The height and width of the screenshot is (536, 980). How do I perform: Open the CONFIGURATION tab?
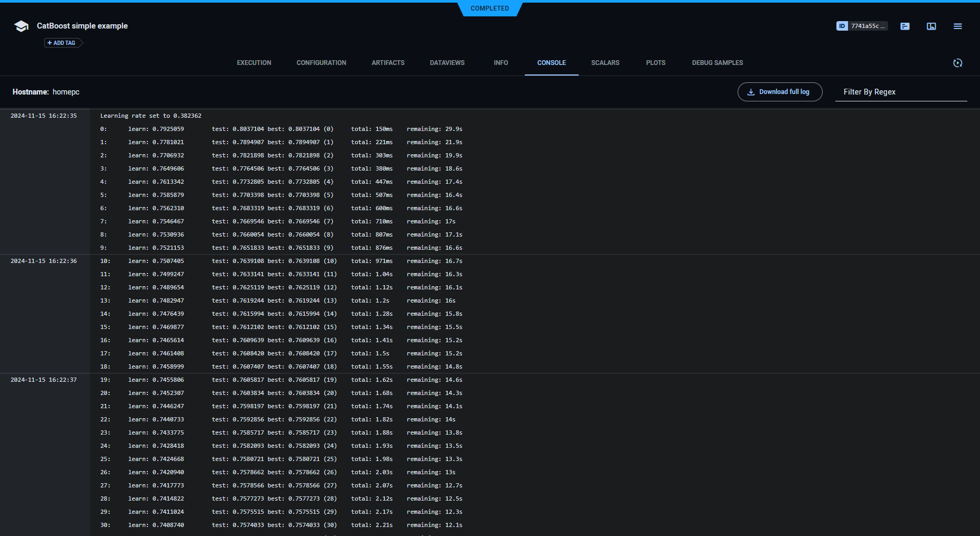click(x=321, y=62)
